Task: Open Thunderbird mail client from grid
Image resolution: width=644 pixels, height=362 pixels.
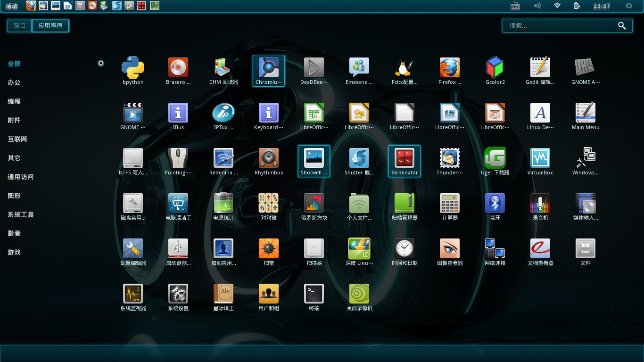Action: 450,162
